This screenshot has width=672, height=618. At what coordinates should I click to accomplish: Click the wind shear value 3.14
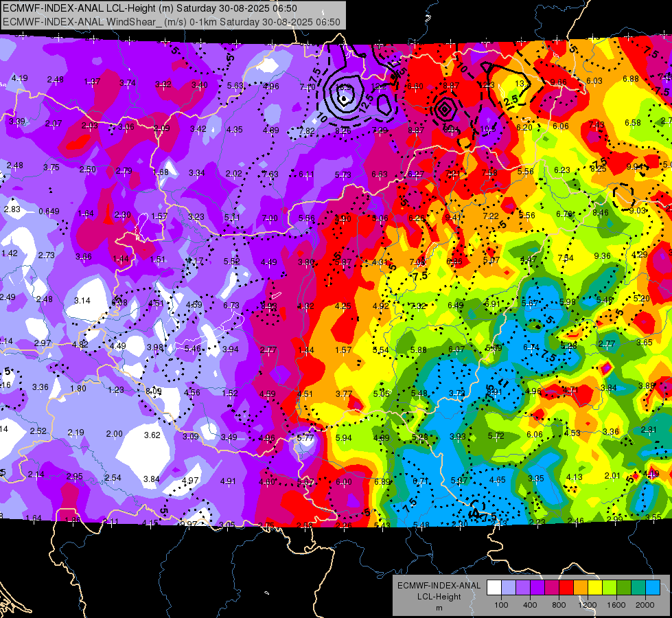[82, 301]
